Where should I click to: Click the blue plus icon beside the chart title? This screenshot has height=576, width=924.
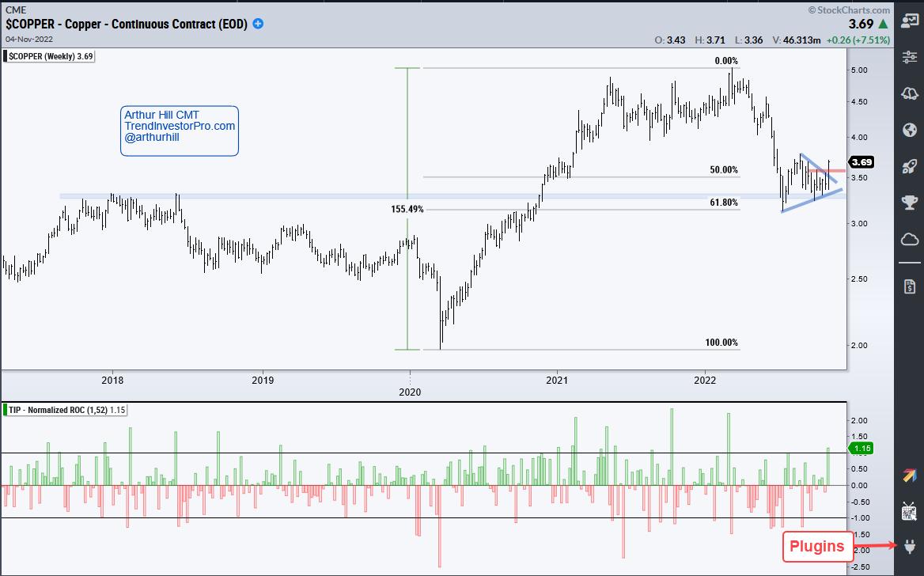coord(258,25)
